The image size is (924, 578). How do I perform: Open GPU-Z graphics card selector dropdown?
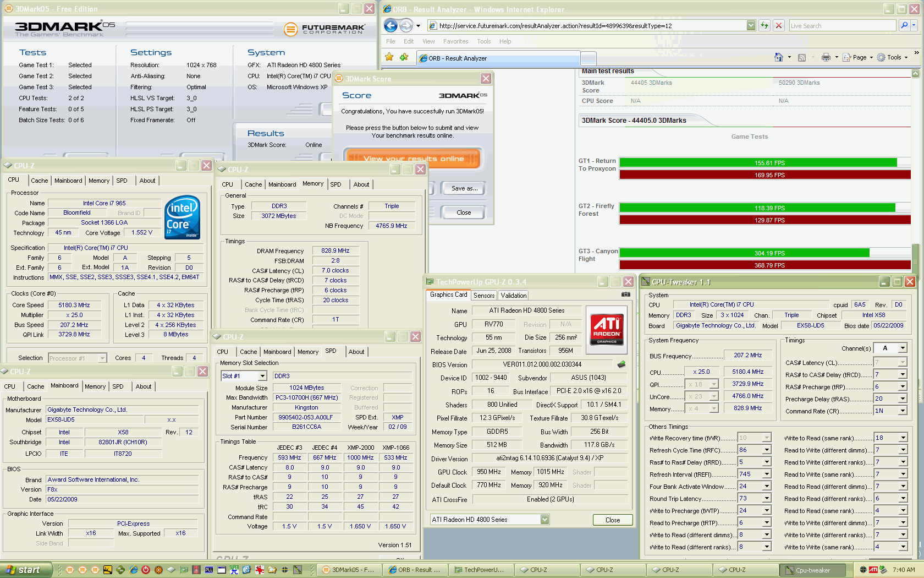544,520
